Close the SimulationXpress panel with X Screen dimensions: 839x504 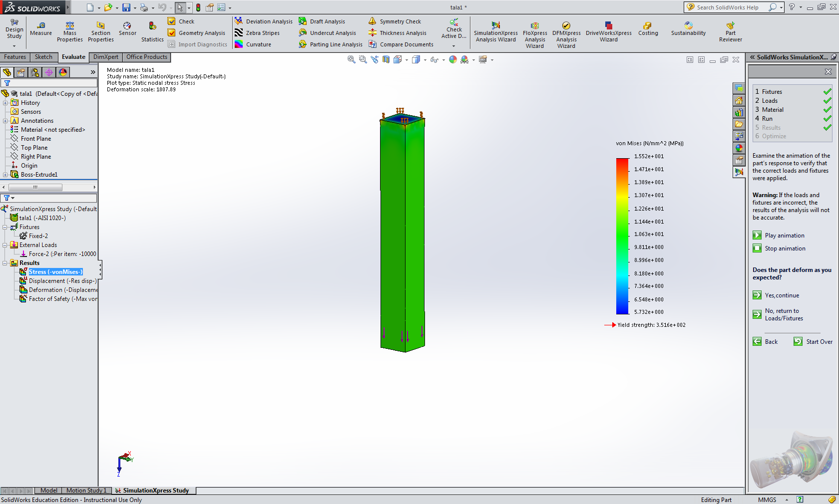[828, 72]
